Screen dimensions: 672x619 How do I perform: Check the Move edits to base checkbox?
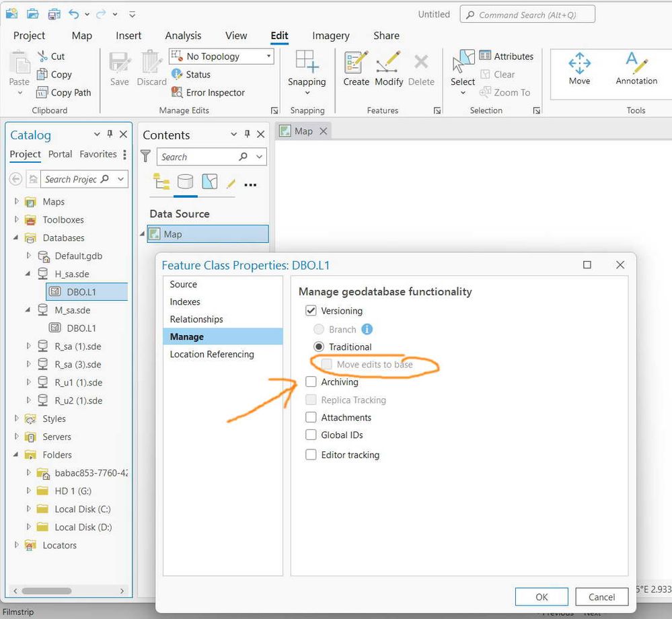(x=326, y=365)
